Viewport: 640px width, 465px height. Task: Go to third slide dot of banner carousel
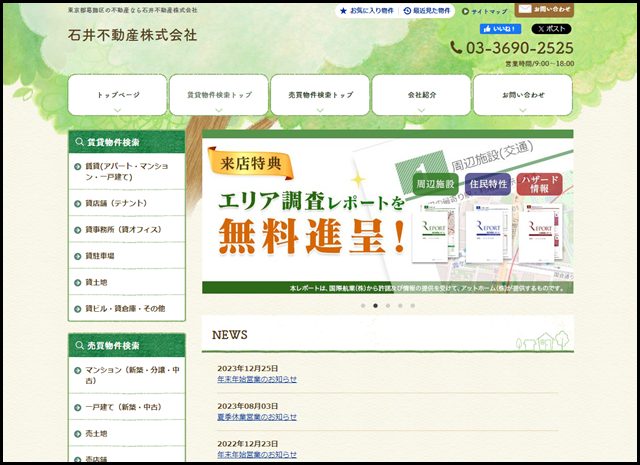click(x=388, y=306)
